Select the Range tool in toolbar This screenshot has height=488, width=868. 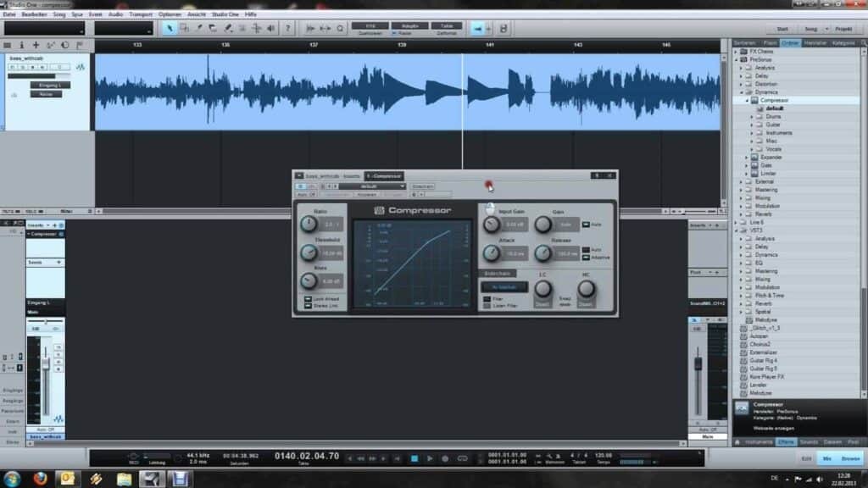pyautogui.click(x=184, y=28)
